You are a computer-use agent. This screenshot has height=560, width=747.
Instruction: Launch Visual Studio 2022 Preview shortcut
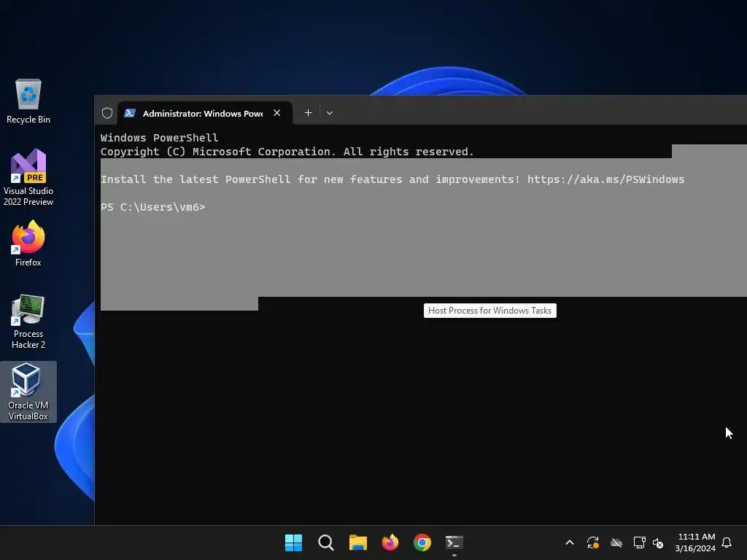pyautogui.click(x=28, y=178)
